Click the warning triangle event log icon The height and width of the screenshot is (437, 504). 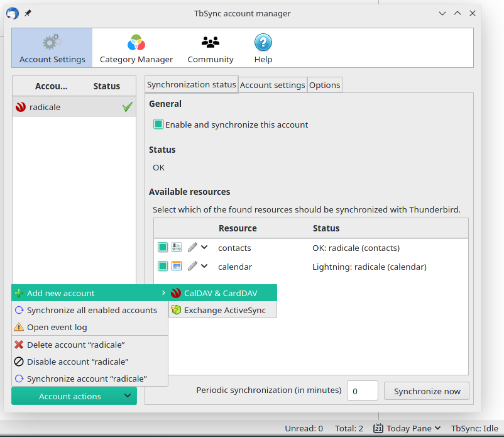click(x=19, y=327)
